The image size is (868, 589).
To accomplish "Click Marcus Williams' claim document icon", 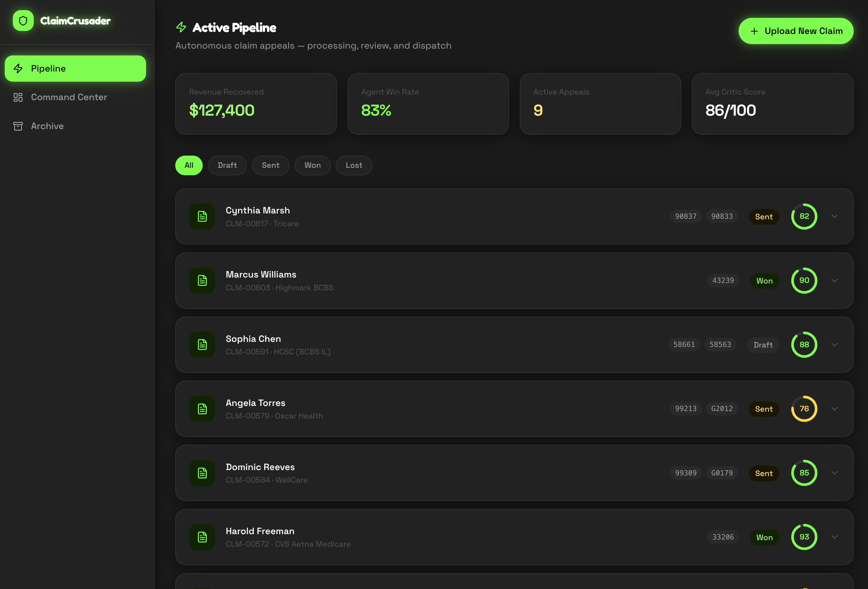I will pos(202,280).
